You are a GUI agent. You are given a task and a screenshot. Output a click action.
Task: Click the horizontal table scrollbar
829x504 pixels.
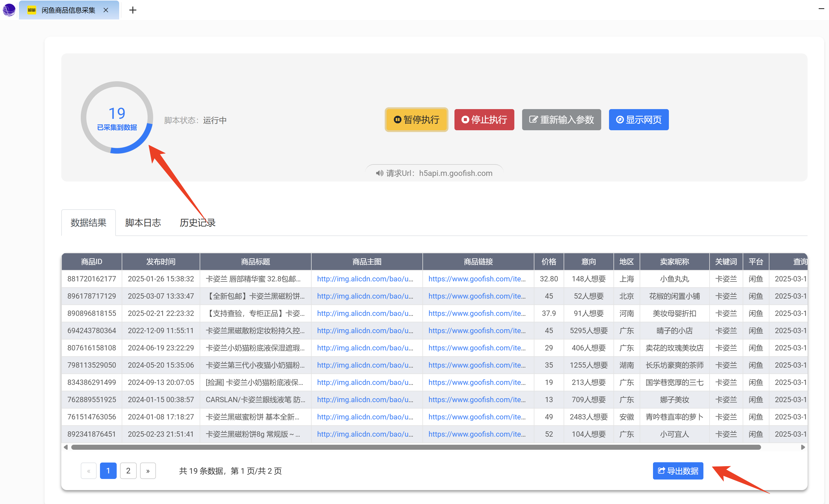[416, 447]
